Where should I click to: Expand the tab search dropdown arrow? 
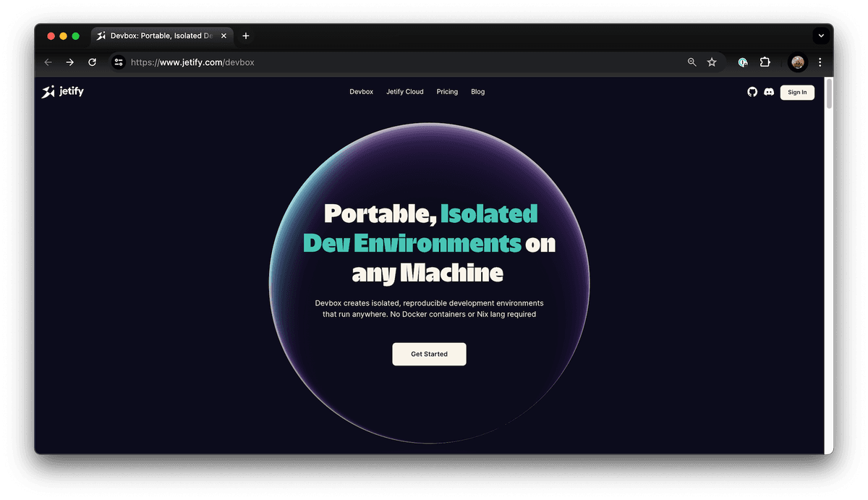[x=820, y=35]
